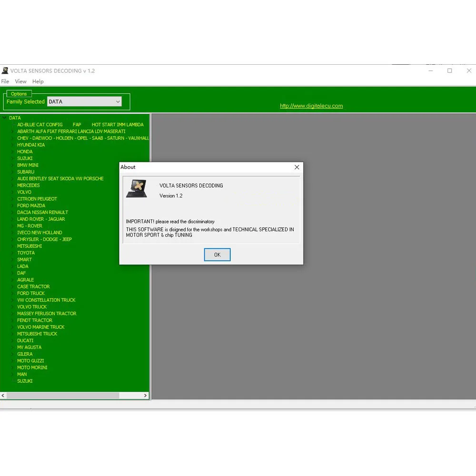This screenshot has height=476, width=476.
Task: Open the View menu
Action: tap(20, 81)
